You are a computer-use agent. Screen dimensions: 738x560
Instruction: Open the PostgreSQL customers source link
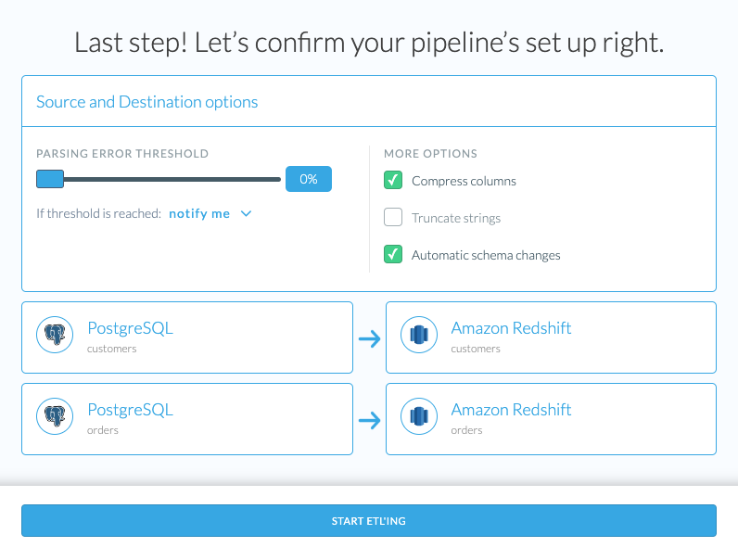131,328
